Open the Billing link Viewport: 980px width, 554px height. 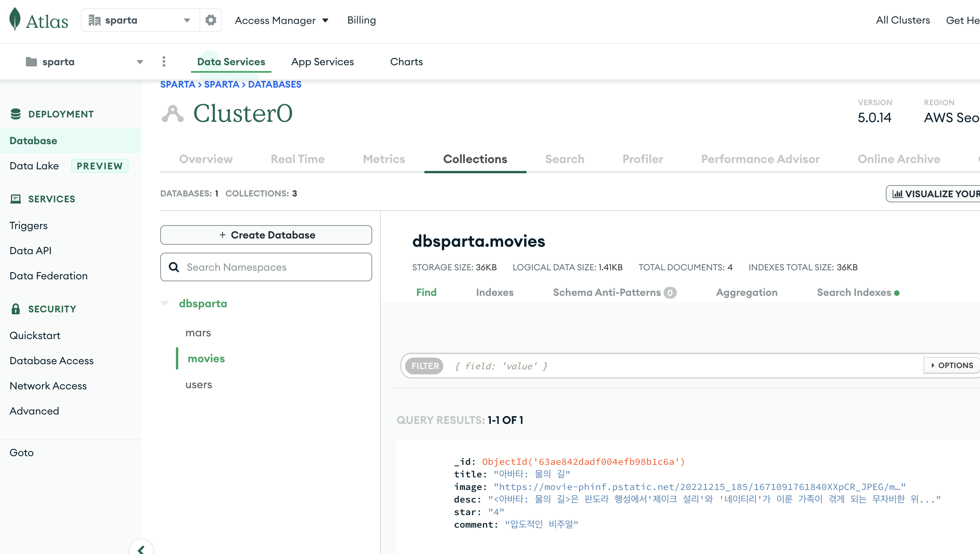pyautogui.click(x=362, y=20)
